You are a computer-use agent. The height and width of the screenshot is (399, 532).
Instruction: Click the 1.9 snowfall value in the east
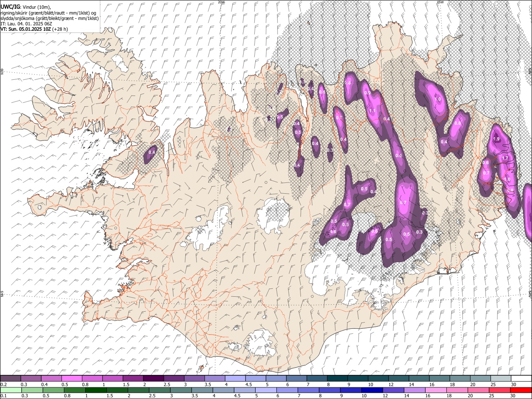(496, 139)
